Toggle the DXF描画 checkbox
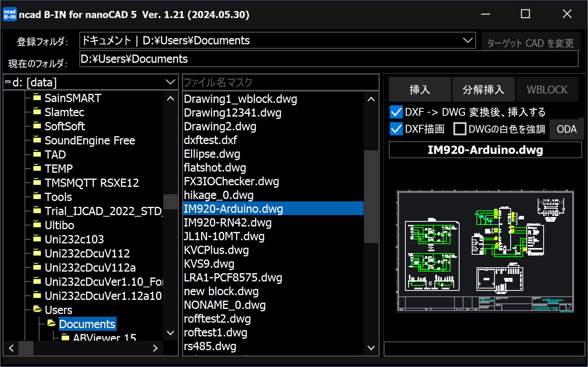 coord(396,129)
